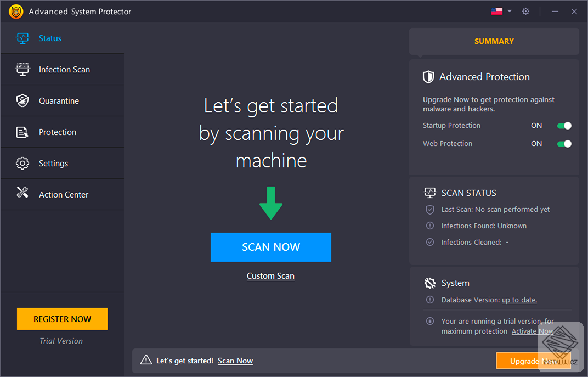
Task: Click the 'up to date.' database link
Action: coord(519,300)
